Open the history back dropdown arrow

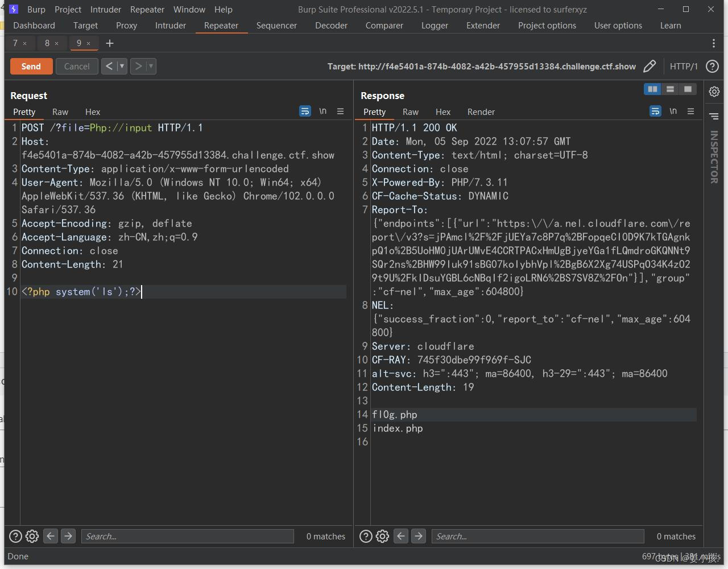click(122, 66)
